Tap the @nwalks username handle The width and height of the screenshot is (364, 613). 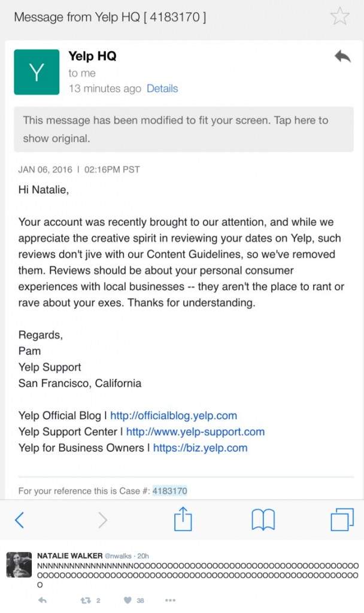pos(120,556)
